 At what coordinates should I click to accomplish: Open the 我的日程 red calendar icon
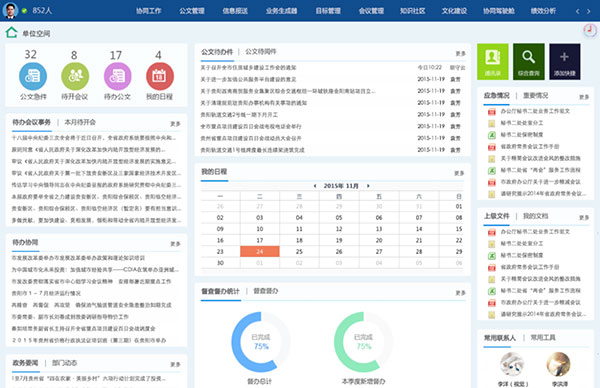(x=160, y=76)
